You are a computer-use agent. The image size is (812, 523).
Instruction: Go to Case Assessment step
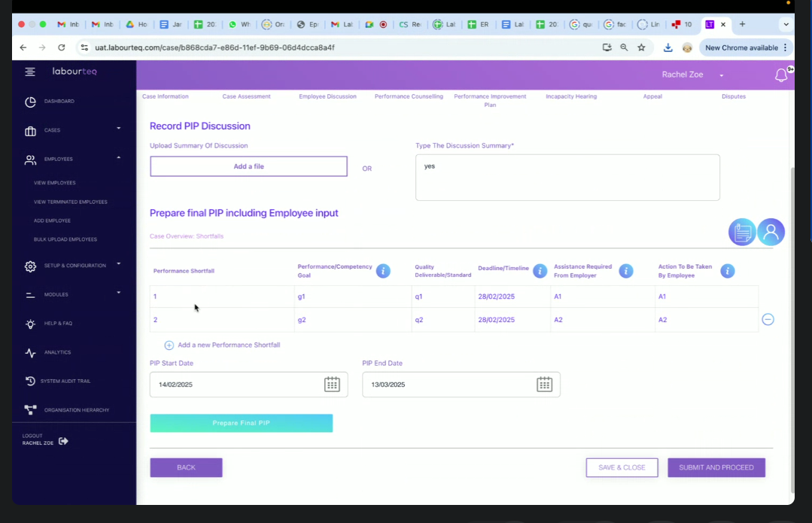tap(247, 96)
